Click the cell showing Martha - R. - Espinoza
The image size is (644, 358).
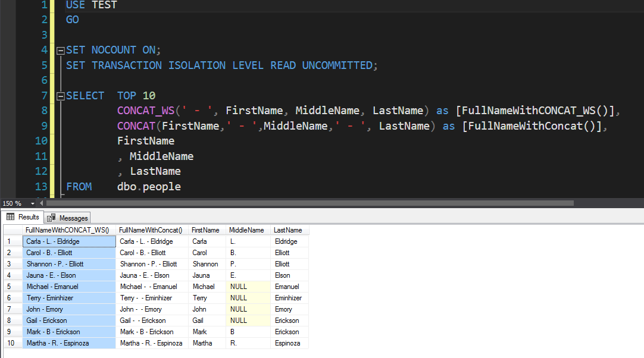(x=69, y=343)
